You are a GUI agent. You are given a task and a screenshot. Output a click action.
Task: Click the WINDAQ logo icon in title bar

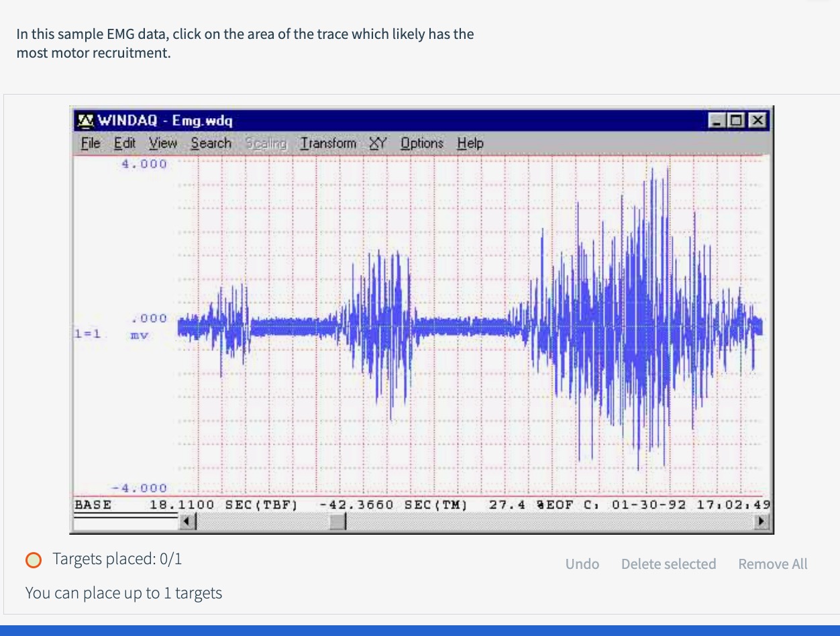pos(86,121)
